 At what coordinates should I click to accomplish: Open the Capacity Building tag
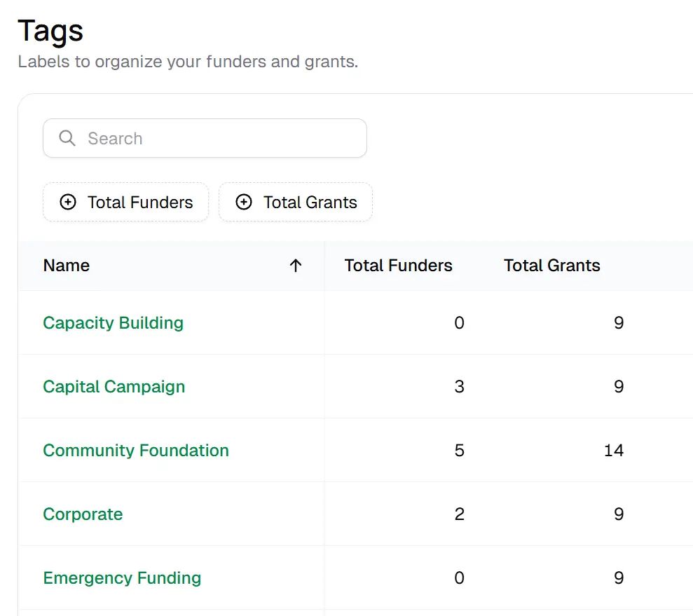pos(113,322)
